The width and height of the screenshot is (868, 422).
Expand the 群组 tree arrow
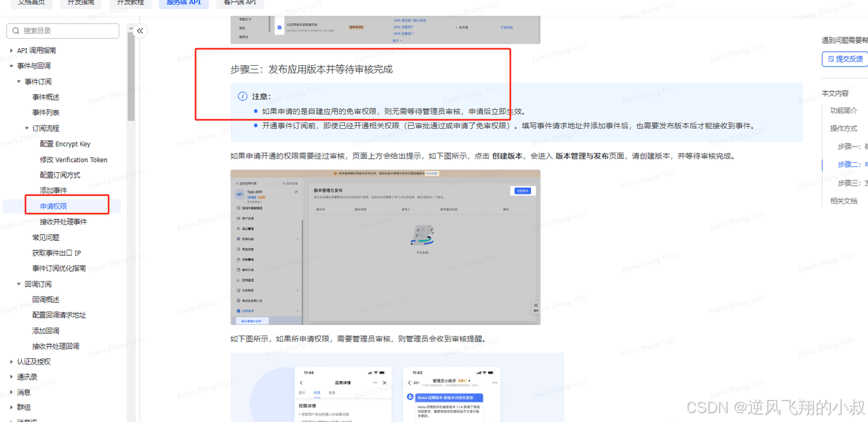(x=11, y=407)
